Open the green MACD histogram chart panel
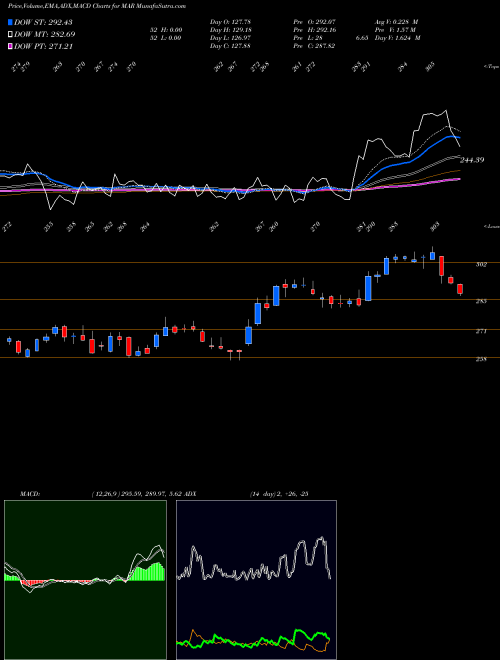Screen dimensions: 500x660 click(85, 580)
